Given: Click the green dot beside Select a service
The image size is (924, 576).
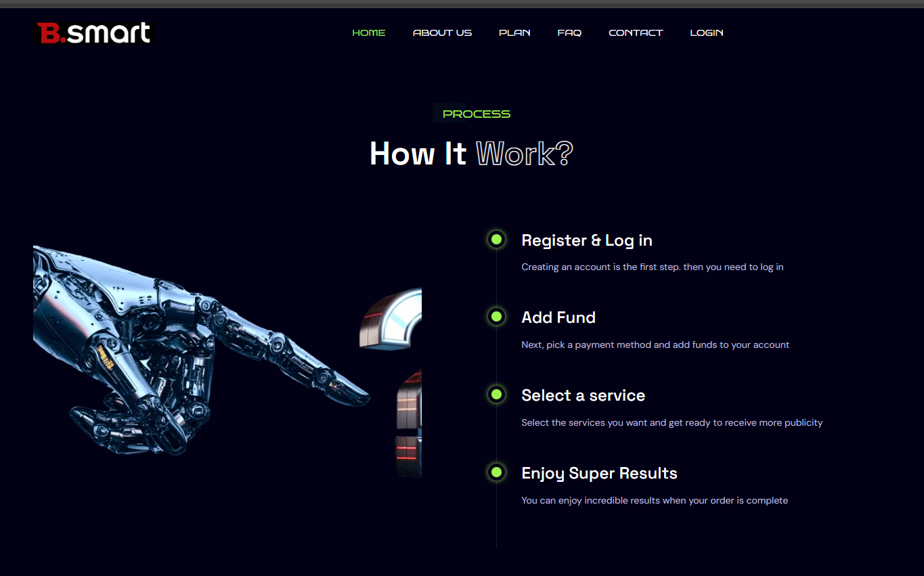Looking at the screenshot, I should [496, 394].
